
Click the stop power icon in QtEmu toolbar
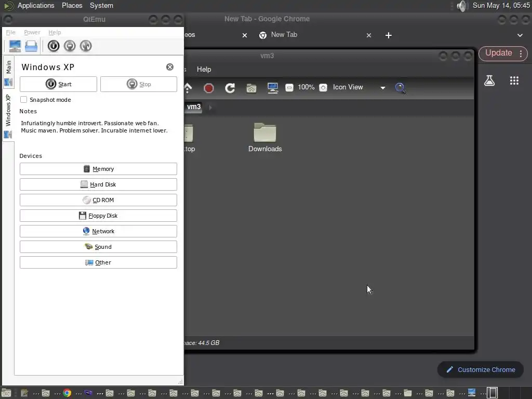tap(70, 46)
